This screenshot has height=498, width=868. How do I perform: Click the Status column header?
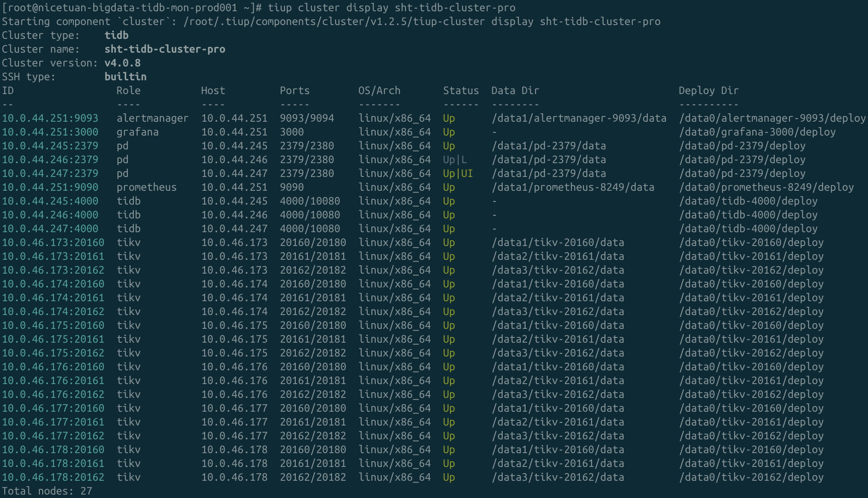click(461, 91)
